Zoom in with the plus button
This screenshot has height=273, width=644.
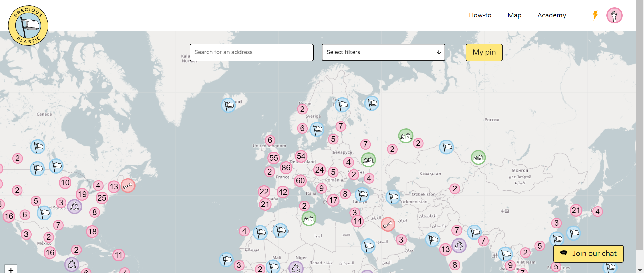click(11, 269)
